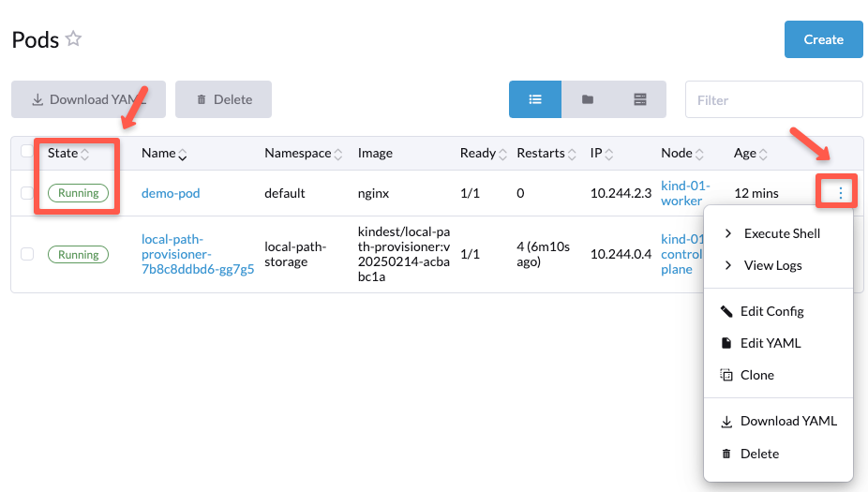Image resolution: width=868 pixels, height=492 pixels.
Task: Click the Clone icon in context menu
Action: point(726,375)
